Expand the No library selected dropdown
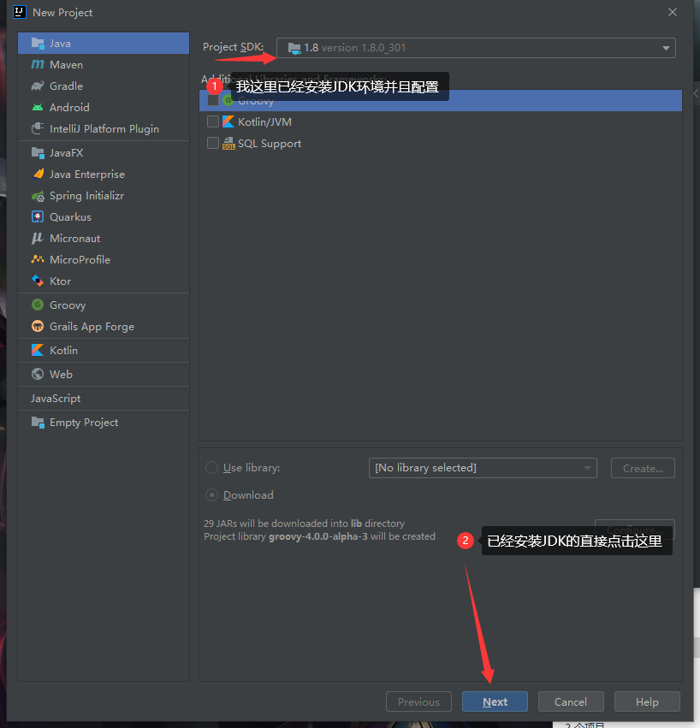The height and width of the screenshot is (728, 700). [483, 468]
